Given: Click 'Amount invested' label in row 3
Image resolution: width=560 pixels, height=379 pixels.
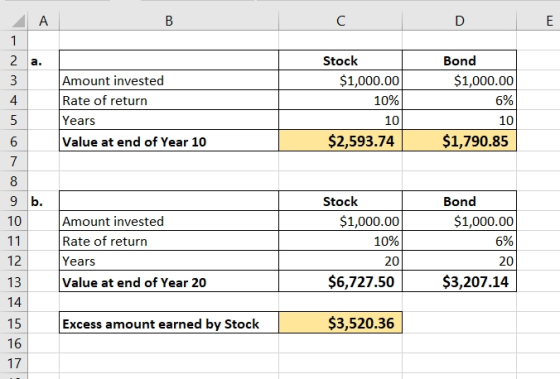Looking at the screenshot, I should click(113, 81).
